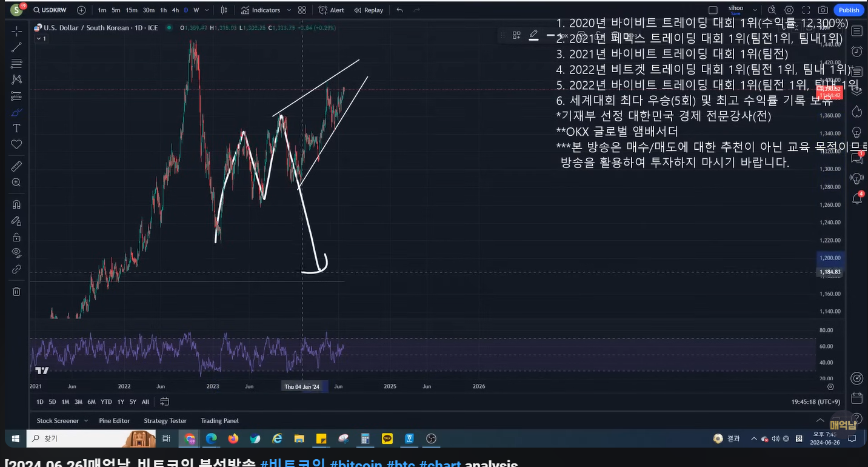Open the drawing object link tool
The width and height of the screenshot is (868, 467).
point(16,269)
